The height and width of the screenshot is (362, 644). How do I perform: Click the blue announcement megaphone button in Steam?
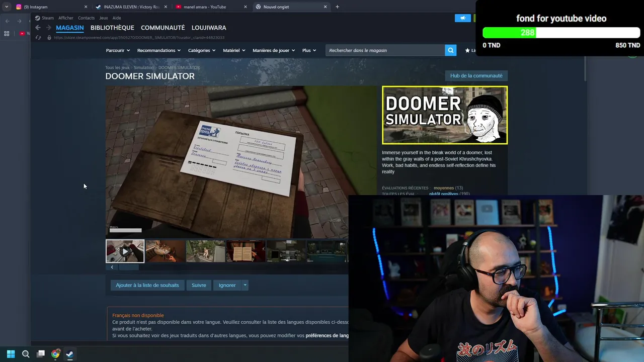462,18
